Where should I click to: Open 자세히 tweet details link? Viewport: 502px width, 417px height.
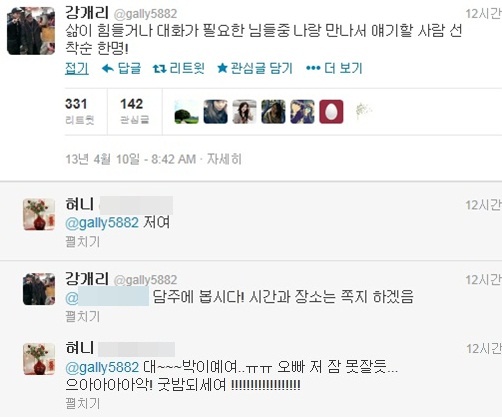click(224, 159)
